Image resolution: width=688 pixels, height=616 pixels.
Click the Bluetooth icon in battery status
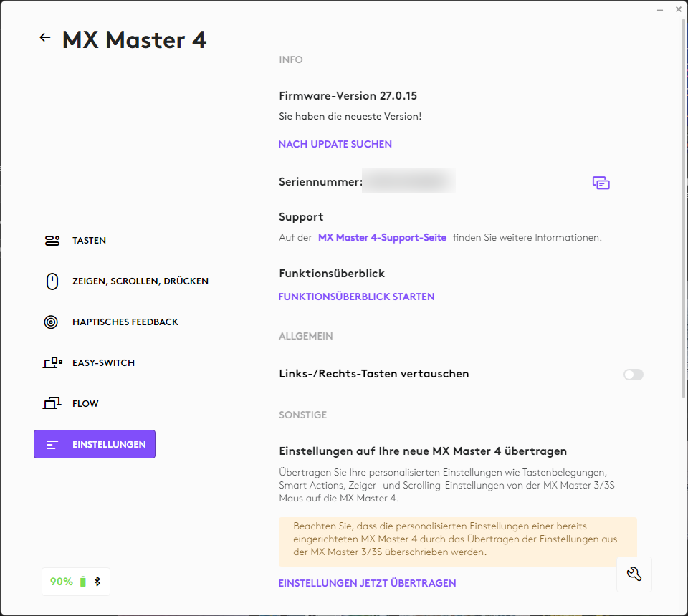pyautogui.click(x=97, y=582)
